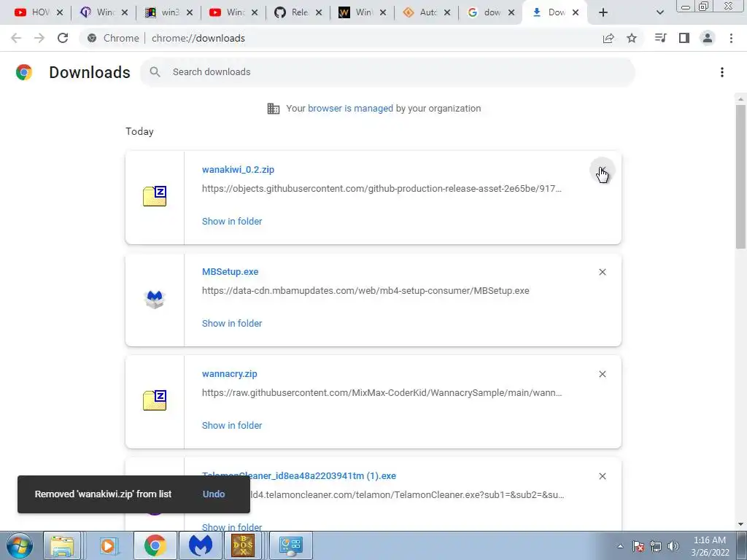
Task: Open control panel item in taskbar
Action: click(290, 545)
